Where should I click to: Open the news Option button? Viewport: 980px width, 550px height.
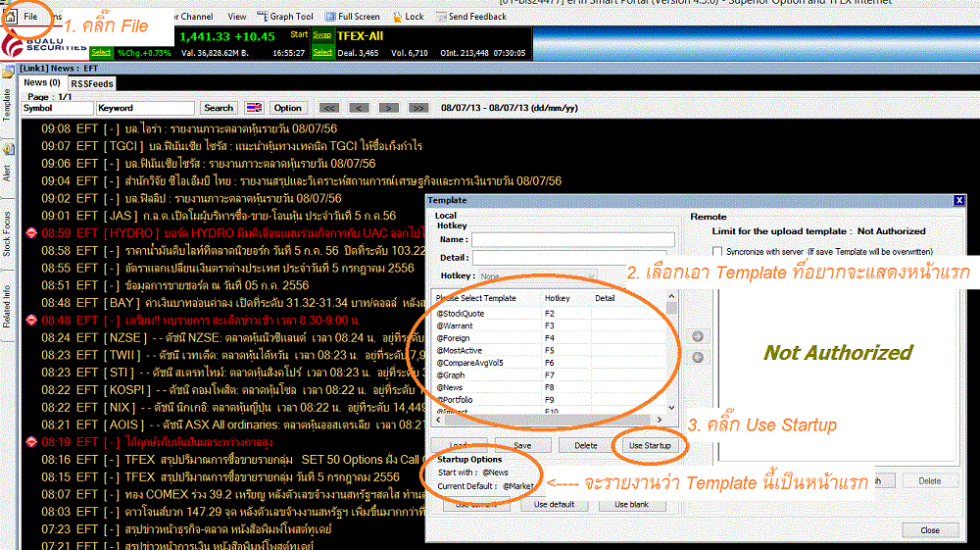point(287,108)
